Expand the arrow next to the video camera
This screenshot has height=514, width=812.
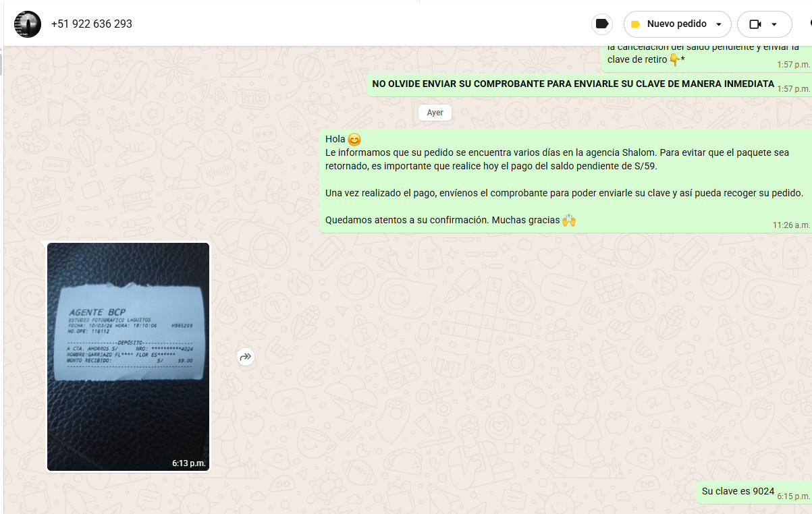point(774,24)
